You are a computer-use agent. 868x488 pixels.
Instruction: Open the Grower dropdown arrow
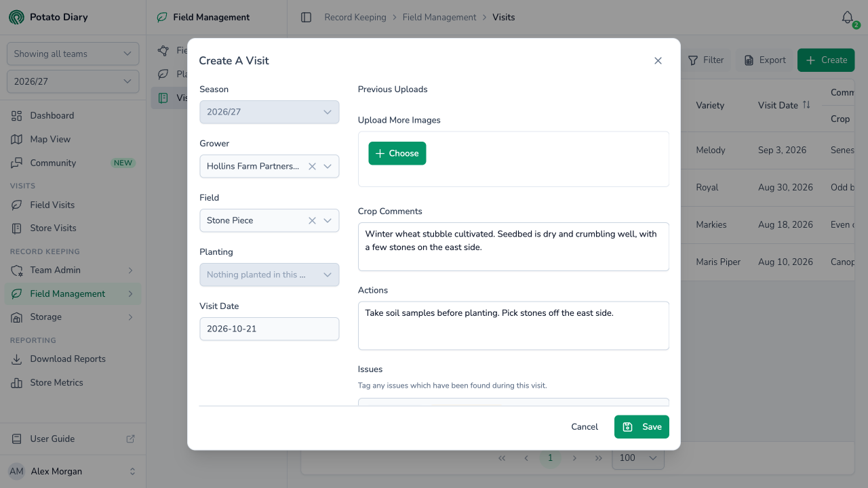328,166
